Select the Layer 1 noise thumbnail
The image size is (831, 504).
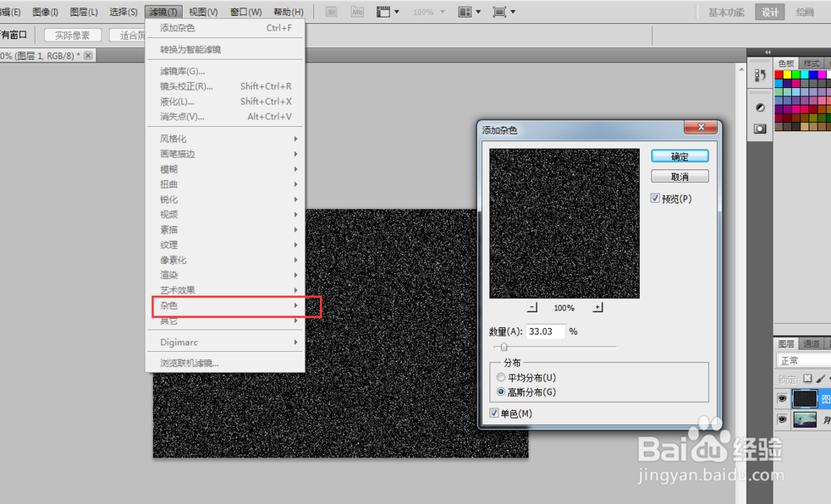tap(804, 399)
